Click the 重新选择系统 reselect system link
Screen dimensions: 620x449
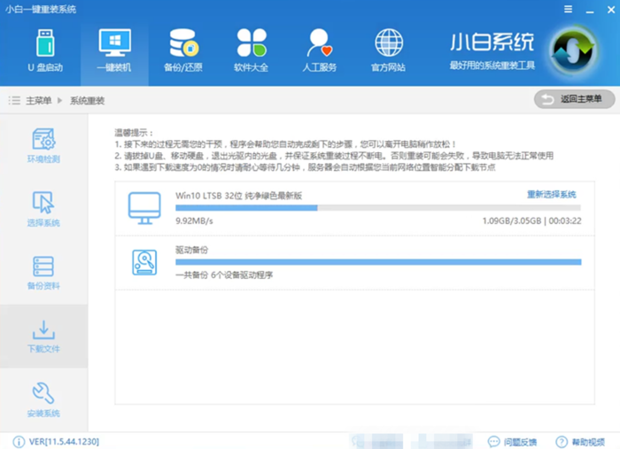pos(551,194)
